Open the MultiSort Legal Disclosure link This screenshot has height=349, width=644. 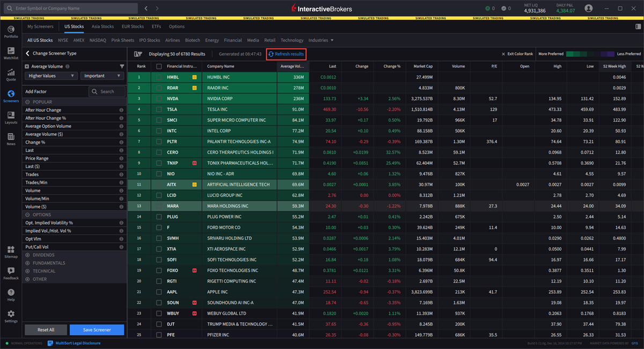[x=74, y=343]
